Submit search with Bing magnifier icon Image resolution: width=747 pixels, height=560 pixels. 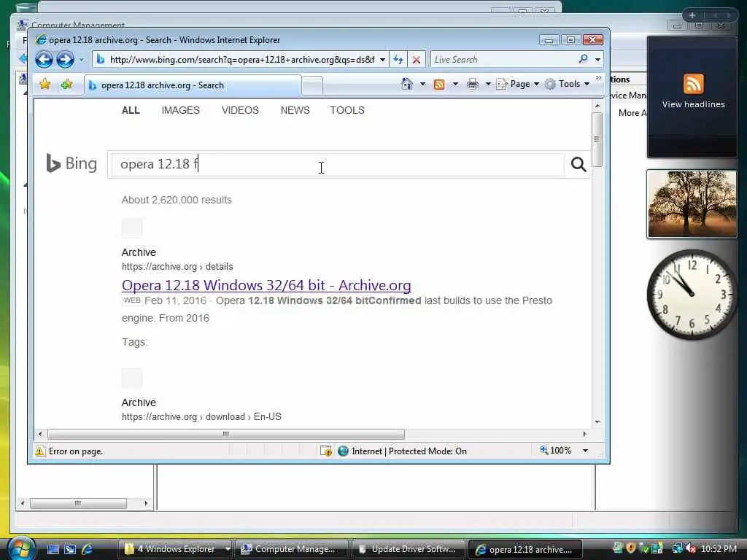[x=578, y=164]
